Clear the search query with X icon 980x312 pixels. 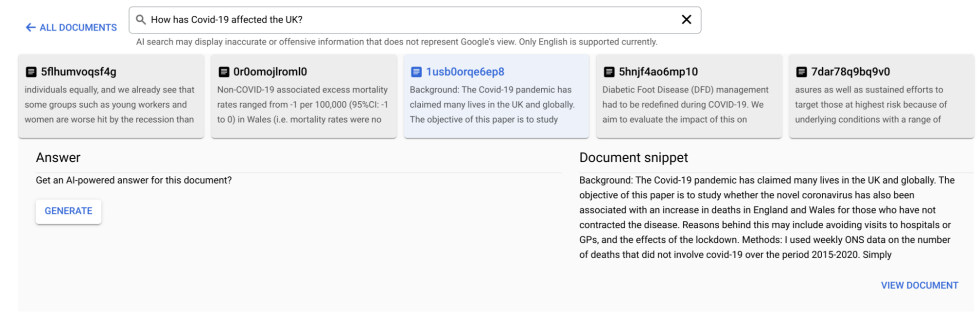[686, 20]
